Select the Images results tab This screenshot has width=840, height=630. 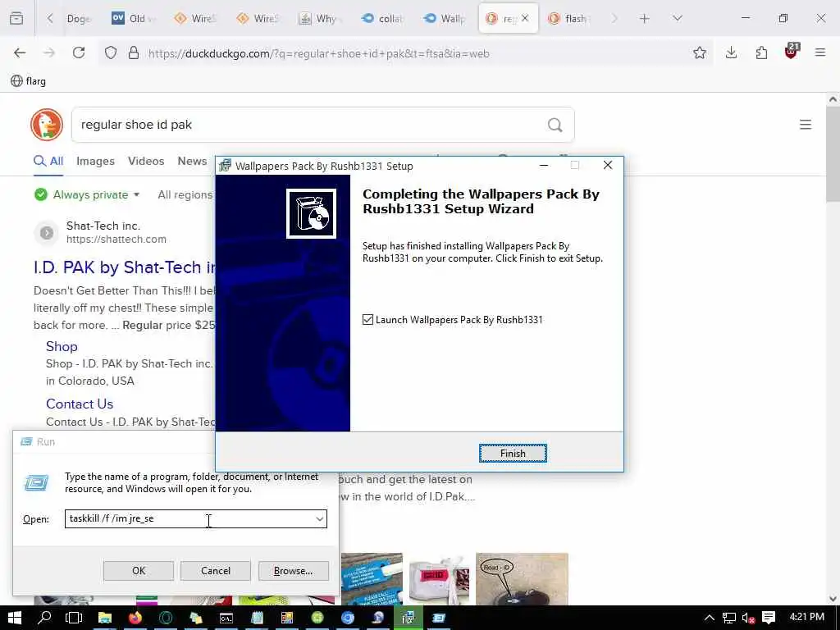[x=95, y=162]
